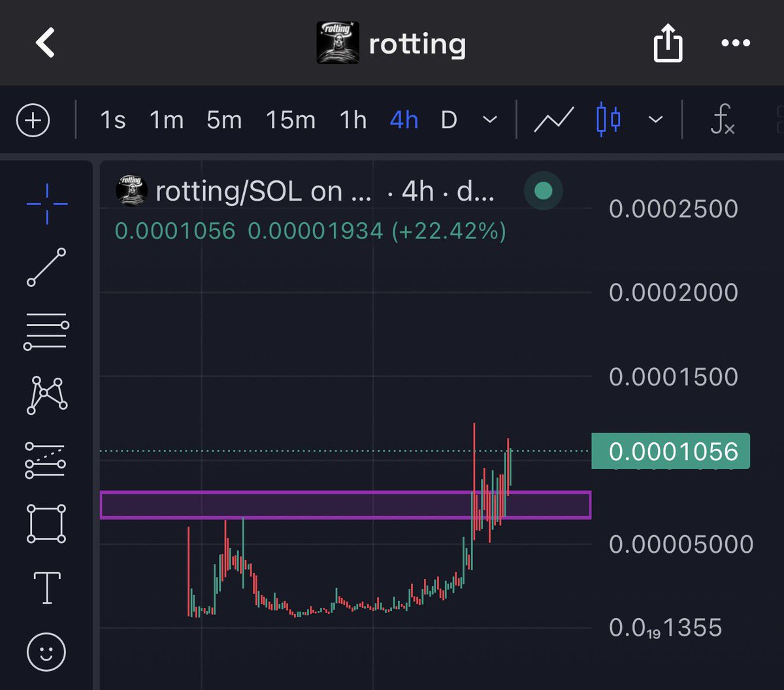Viewport: 784px width, 690px height.
Task: Select the 1s timeframe
Action: pyautogui.click(x=112, y=120)
